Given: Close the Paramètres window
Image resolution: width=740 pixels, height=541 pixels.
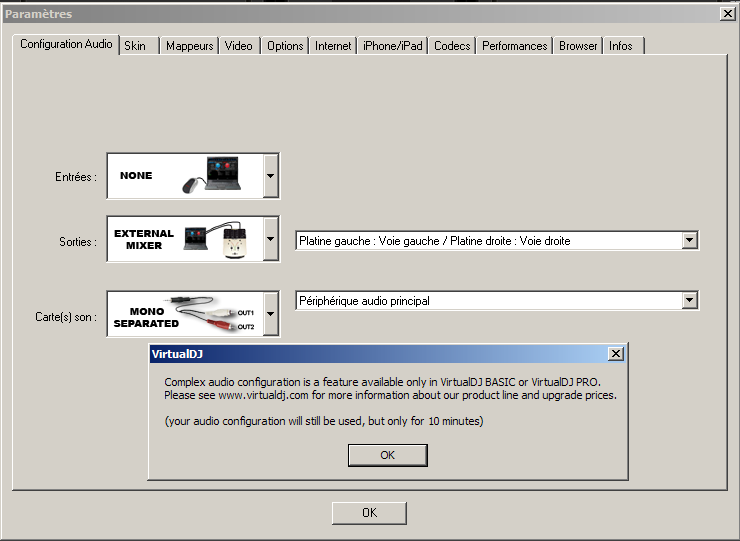Looking at the screenshot, I should (728, 14).
